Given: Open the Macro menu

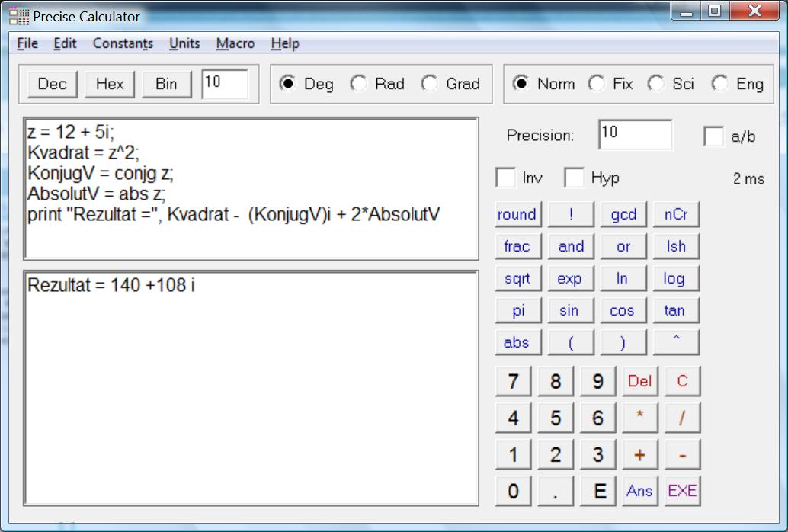Looking at the screenshot, I should click(235, 43).
